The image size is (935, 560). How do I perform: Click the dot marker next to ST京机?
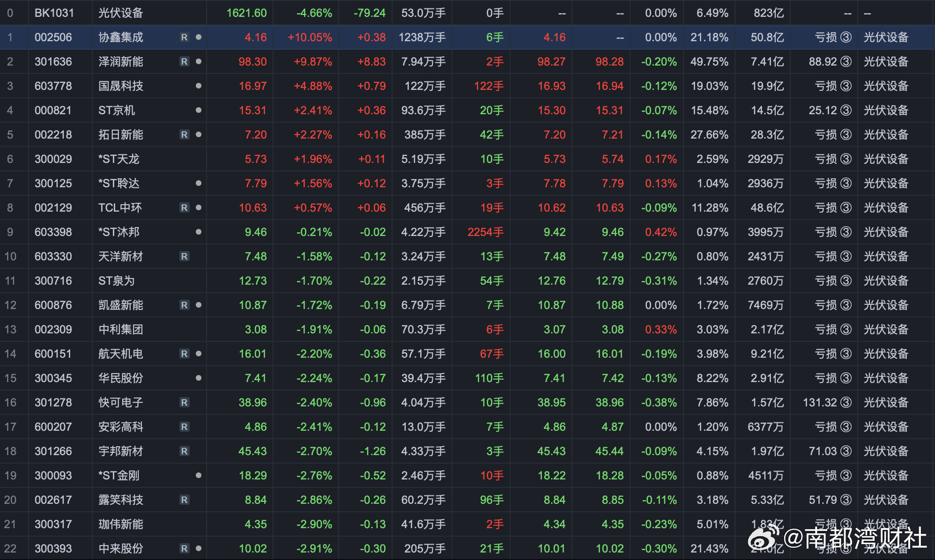point(199,111)
